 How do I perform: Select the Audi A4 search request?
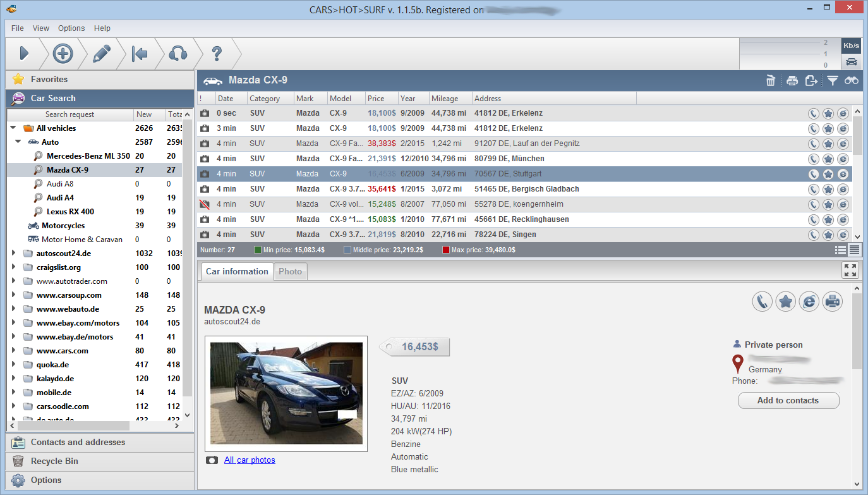coord(60,198)
